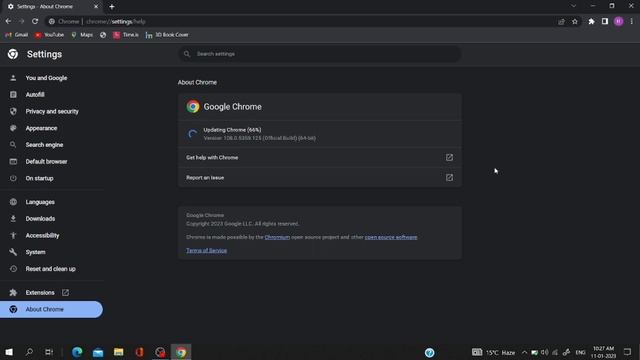This screenshot has width=640, height=360.
Task: Click Get help with Chrome row
Action: pyautogui.click(x=320, y=158)
